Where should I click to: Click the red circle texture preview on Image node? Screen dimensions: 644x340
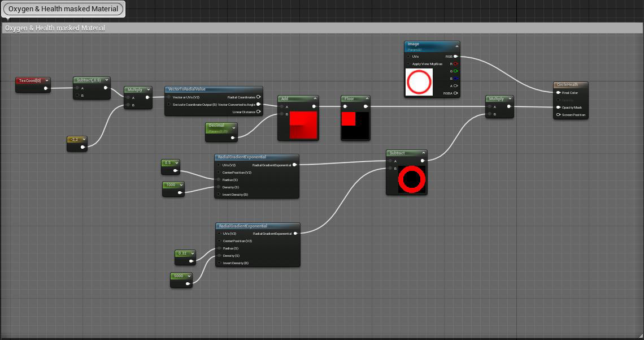(x=419, y=82)
